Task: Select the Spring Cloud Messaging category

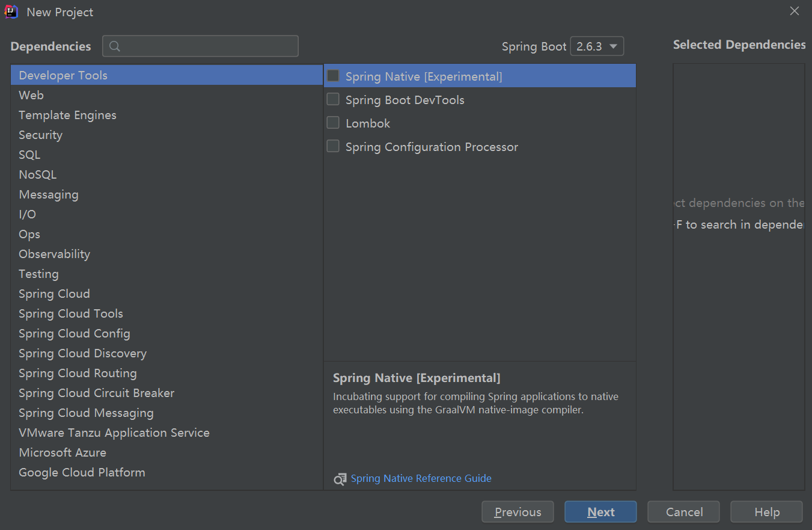Action: (167, 413)
